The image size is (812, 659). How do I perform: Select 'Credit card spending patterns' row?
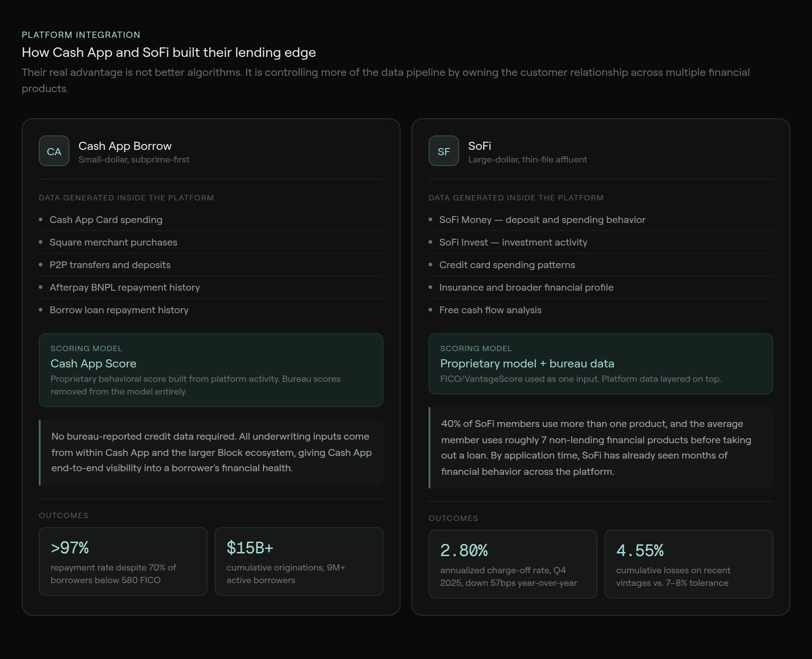[x=601, y=265]
